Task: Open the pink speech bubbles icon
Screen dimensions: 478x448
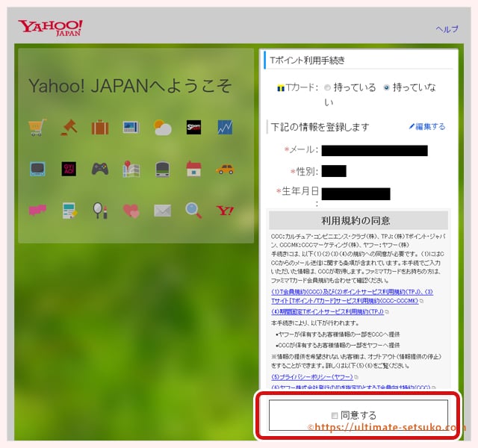Action: pyautogui.click(x=37, y=211)
